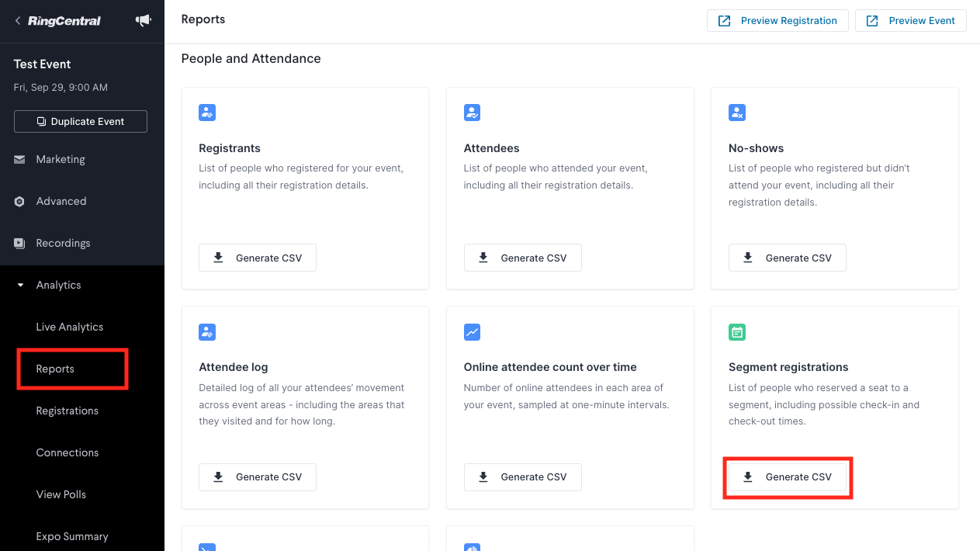Viewport: 980px width, 551px height.
Task: Click the back chevron beside the RingCentral logo
Action: (x=18, y=21)
